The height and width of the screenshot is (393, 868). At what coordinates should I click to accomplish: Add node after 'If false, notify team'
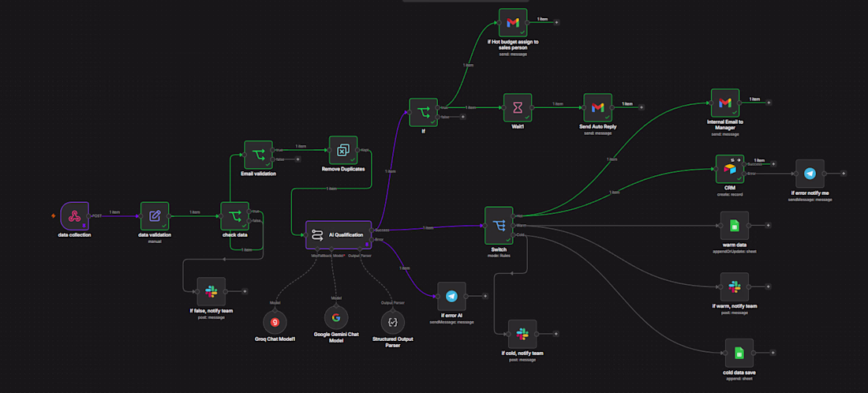coord(245,291)
